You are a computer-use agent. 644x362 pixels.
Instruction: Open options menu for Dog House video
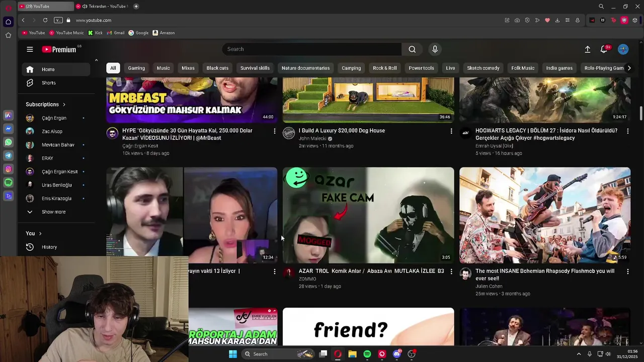point(451,131)
